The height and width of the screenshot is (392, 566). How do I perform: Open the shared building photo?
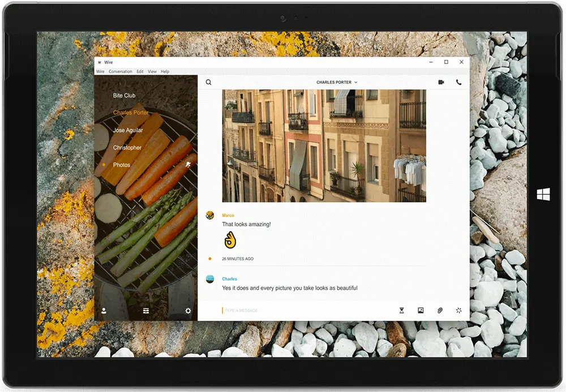(x=324, y=146)
